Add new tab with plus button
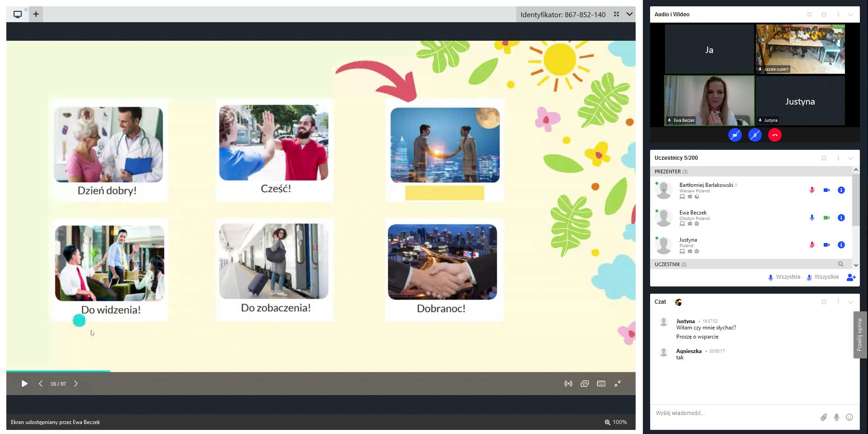 coord(36,14)
